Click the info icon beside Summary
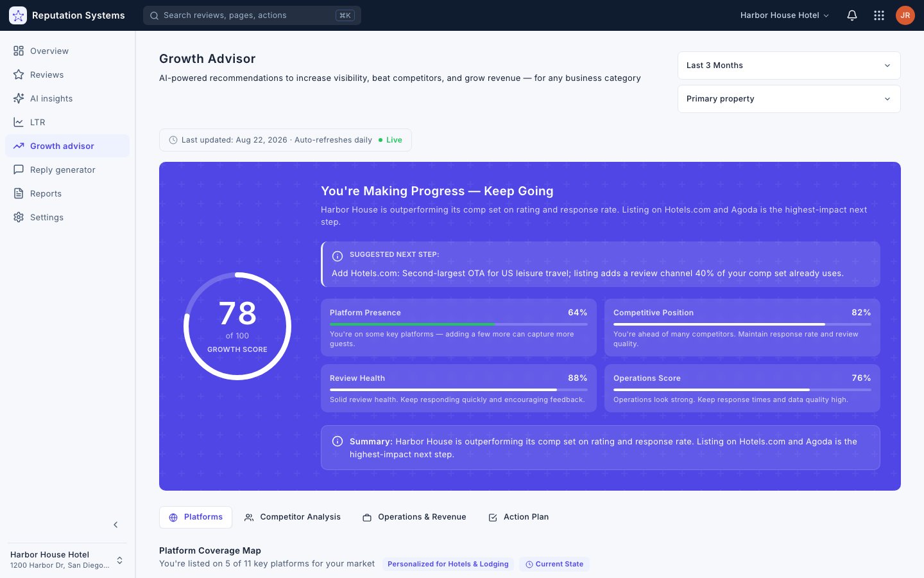Viewport: 924px width, 578px height. (338, 441)
